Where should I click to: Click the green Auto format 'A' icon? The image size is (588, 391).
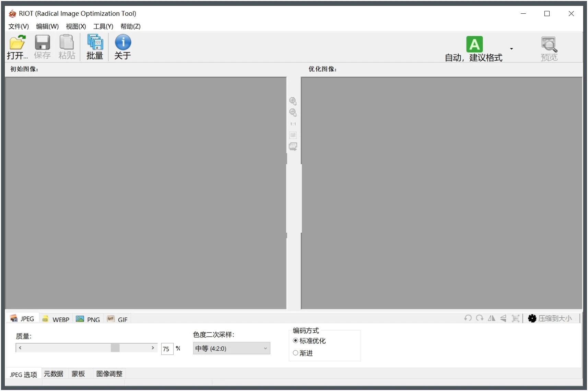474,44
